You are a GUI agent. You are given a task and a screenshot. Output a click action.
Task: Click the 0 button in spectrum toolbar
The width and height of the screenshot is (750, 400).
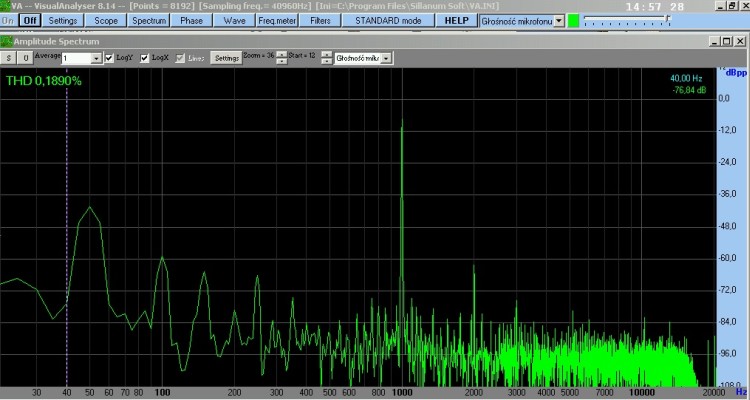(25, 58)
